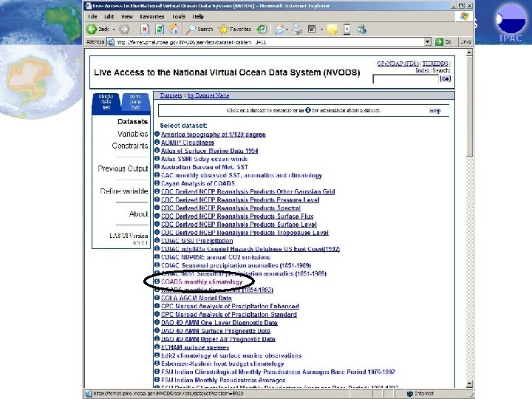532x399 pixels.
Task: Open the ECHAM surface stresses link
Action: click(x=195, y=347)
